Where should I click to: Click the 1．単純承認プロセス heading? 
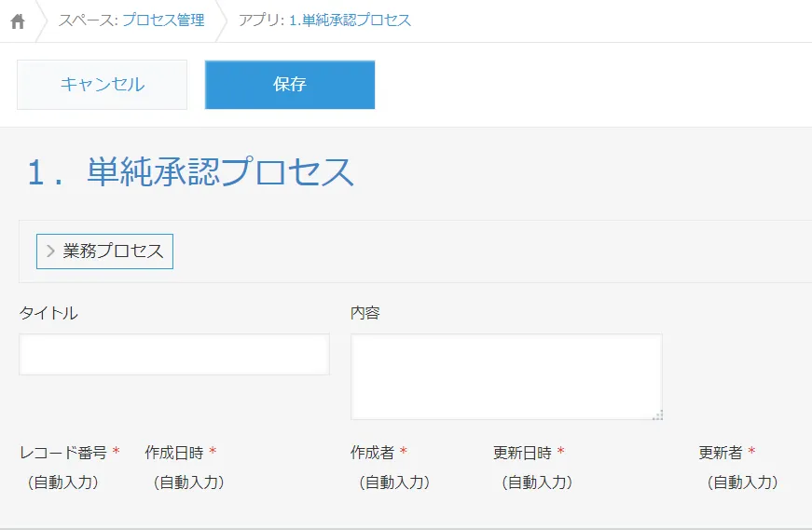[x=190, y=171]
